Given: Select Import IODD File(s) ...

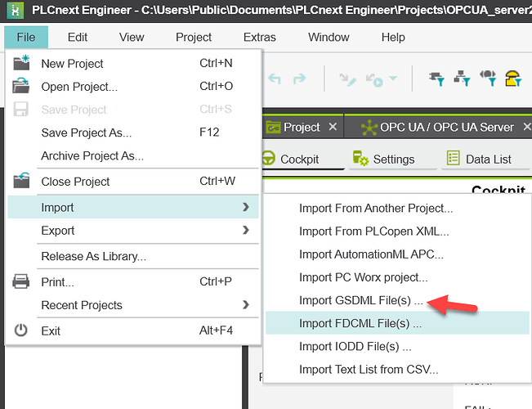Looking at the screenshot, I should coord(397,346).
